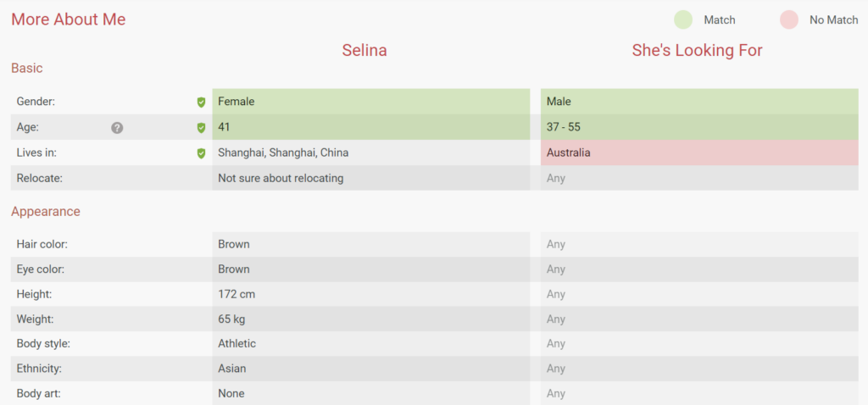Click the Female gender value cell
The height and width of the screenshot is (405, 868).
point(236,102)
